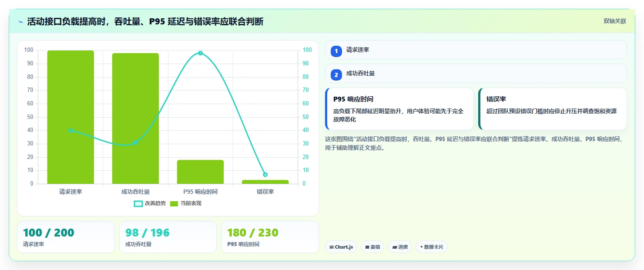Click the 请求速率 x-axis label
644x270 pixels.
point(70,192)
